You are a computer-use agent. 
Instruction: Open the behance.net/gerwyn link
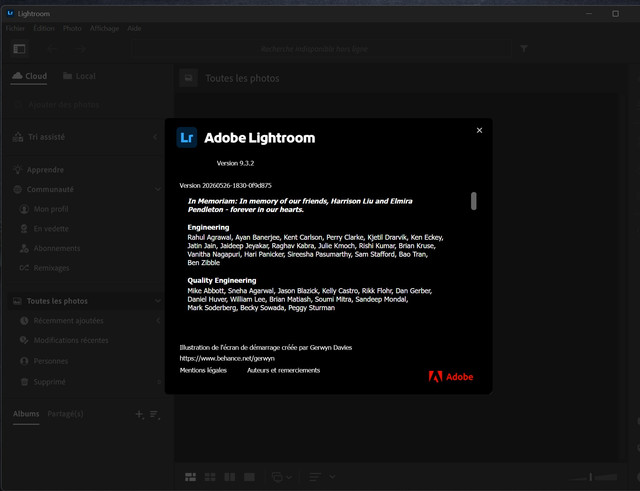(227, 358)
